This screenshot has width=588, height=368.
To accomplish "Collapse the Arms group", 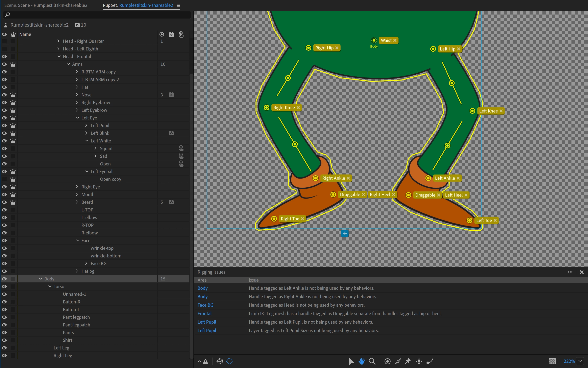I will click(68, 64).
